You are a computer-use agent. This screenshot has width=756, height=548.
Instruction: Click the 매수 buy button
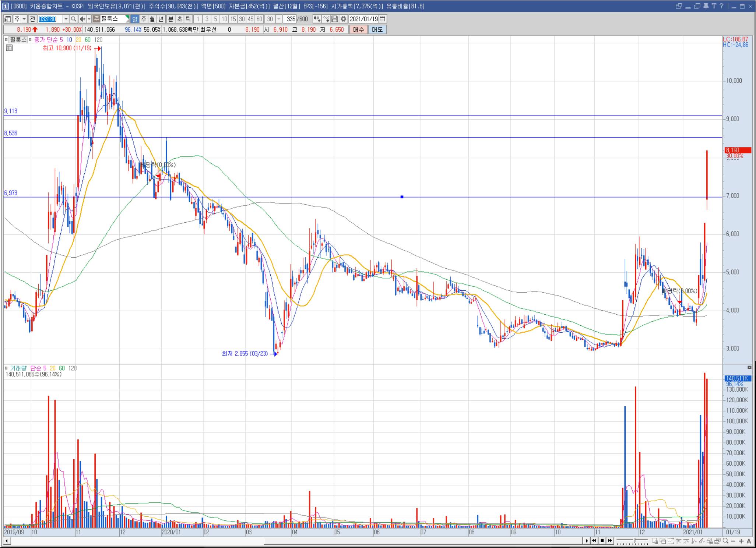(358, 29)
